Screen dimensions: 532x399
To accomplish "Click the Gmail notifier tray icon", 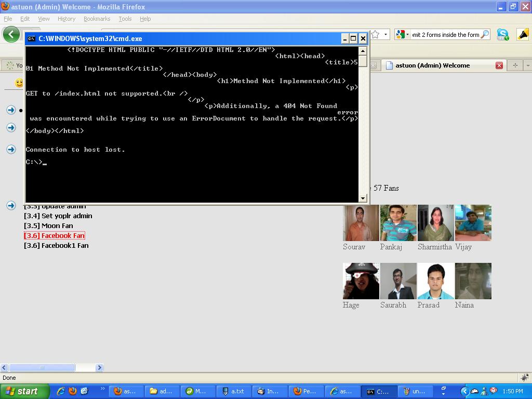I will (x=494, y=391).
